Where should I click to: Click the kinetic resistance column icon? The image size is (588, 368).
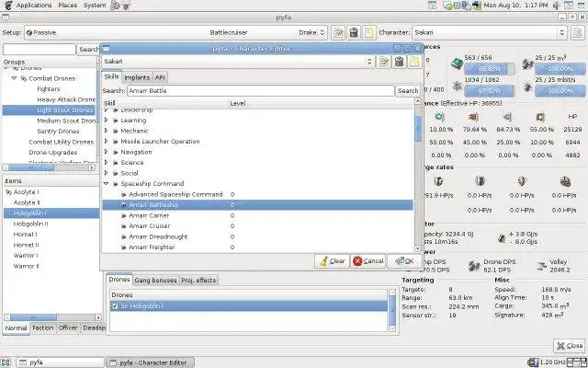tap(507, 117)
